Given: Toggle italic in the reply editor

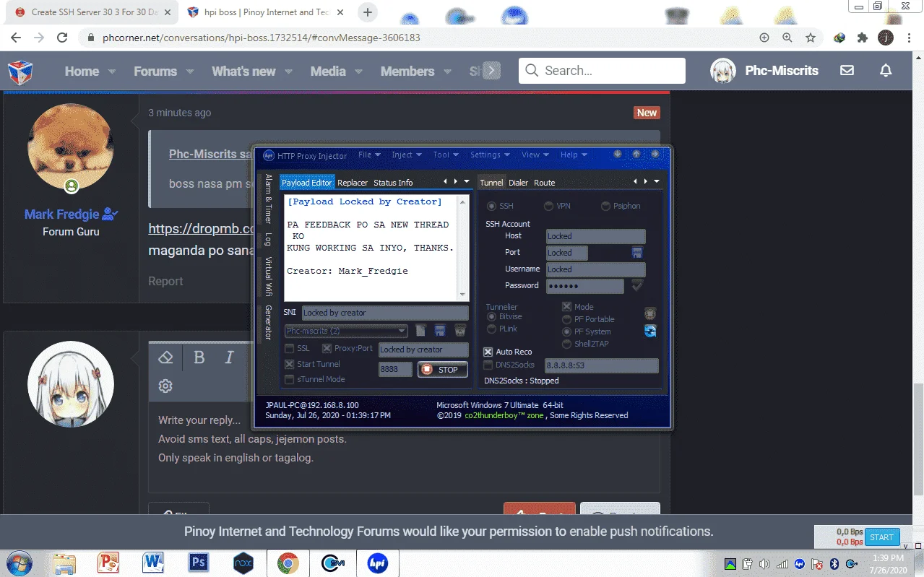Looking at the screenshot, I should click(x=230, y=357).
